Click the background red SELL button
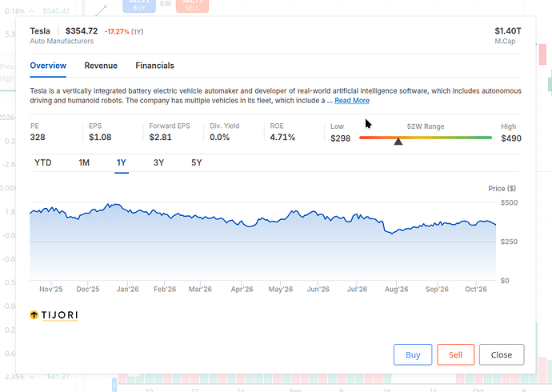This screenshot has height=392, width=552. coord(192,6)
